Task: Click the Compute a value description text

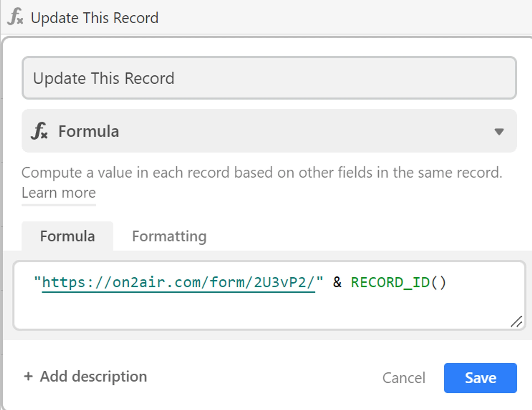Action: coord(262,173)
